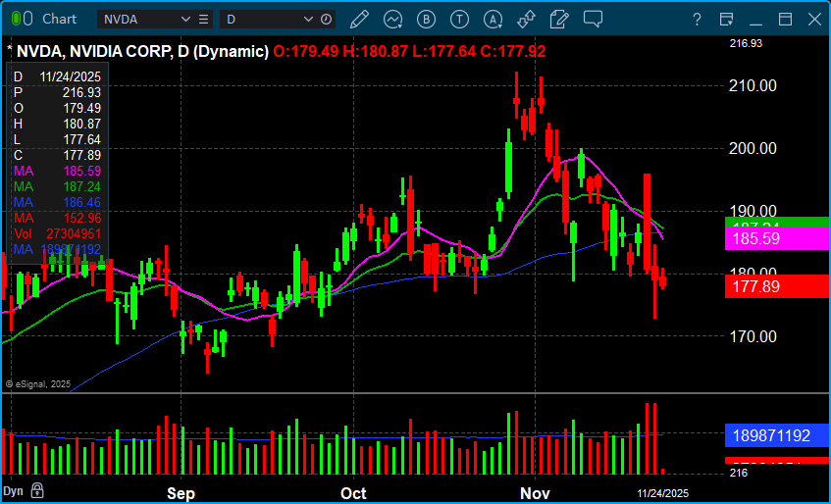Select the Vol 27304951 data row
This screenshot has width=831, height=504.
click(x=57, y=233)
